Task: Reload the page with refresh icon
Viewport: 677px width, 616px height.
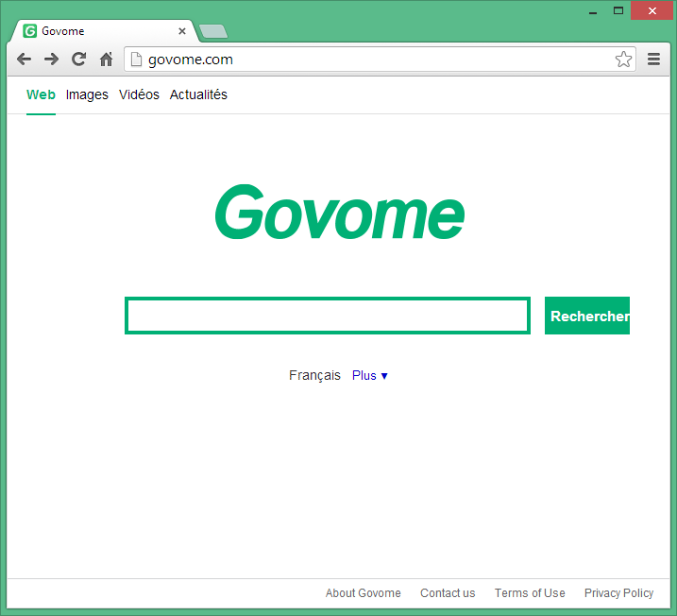Action: 79,60
